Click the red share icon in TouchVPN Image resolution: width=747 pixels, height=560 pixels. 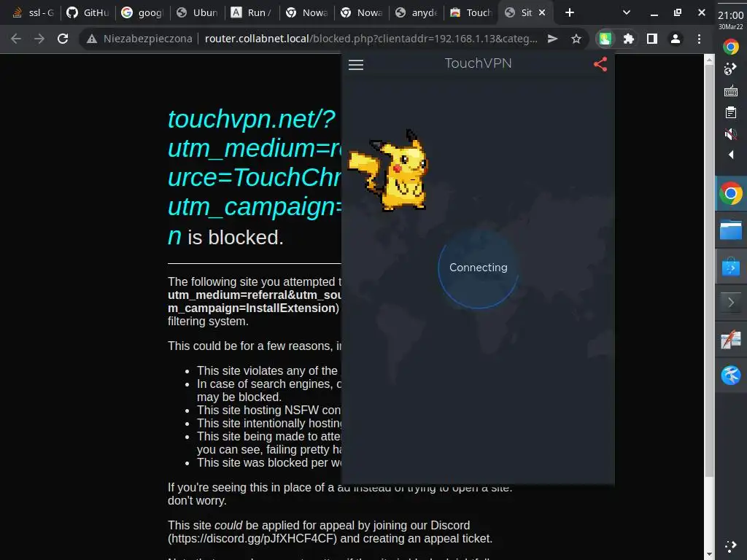click(600, 64)
